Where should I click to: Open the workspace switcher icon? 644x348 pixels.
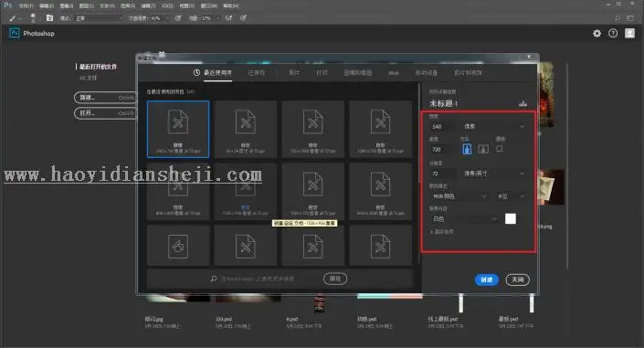point(630,18)
